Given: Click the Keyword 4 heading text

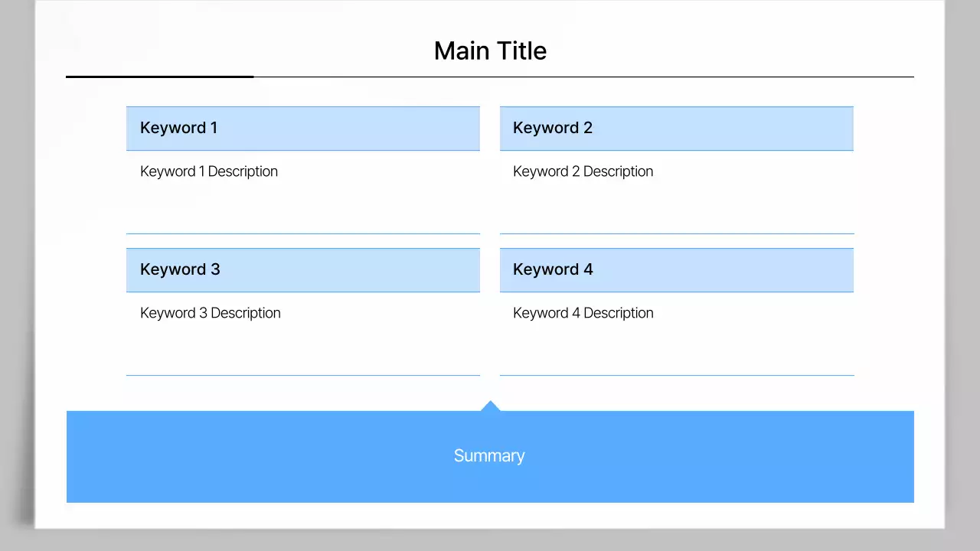Looking at the screenshot, I should pyautogui.click(x=553, y=269).
